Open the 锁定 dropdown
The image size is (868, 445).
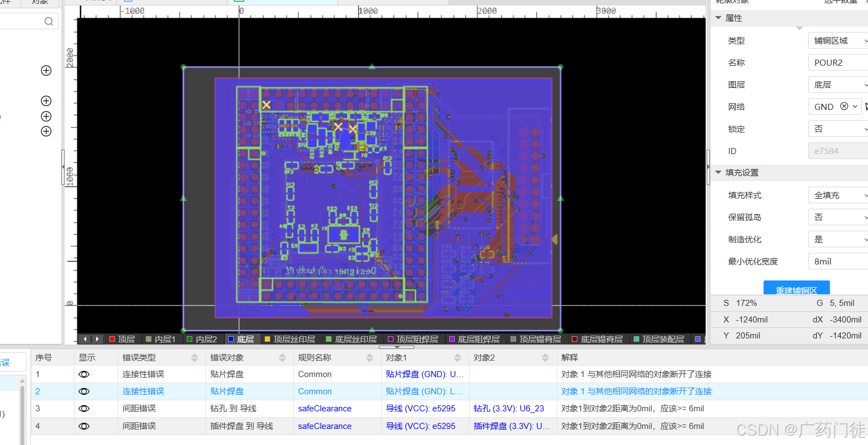pos(838,129)
